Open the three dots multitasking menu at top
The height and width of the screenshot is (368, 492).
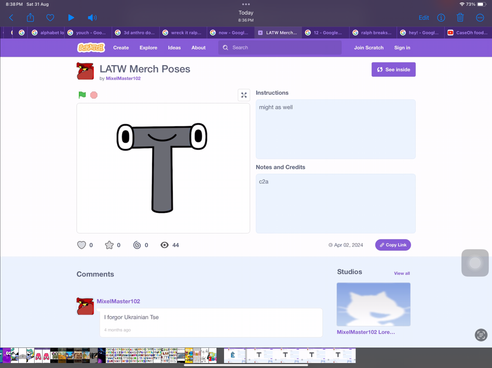click(246, 4)
